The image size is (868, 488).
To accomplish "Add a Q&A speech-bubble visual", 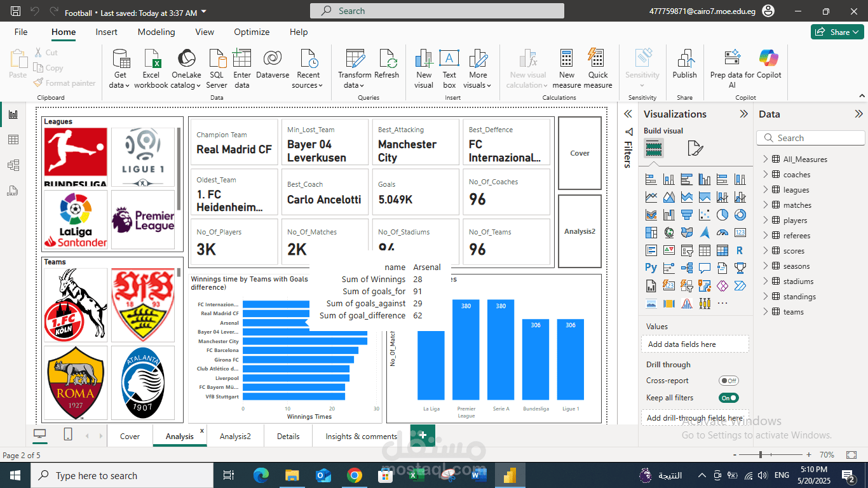I will 704,268.
